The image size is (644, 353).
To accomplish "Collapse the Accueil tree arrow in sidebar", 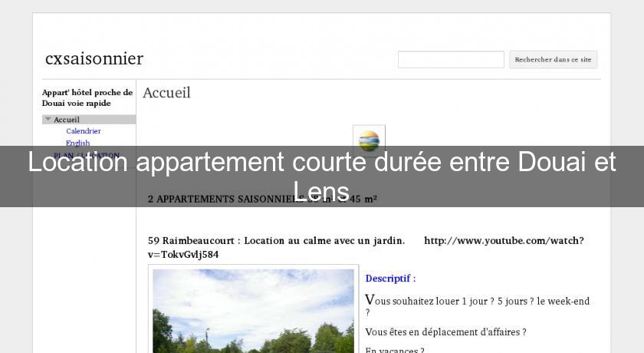I will [48, 119].
